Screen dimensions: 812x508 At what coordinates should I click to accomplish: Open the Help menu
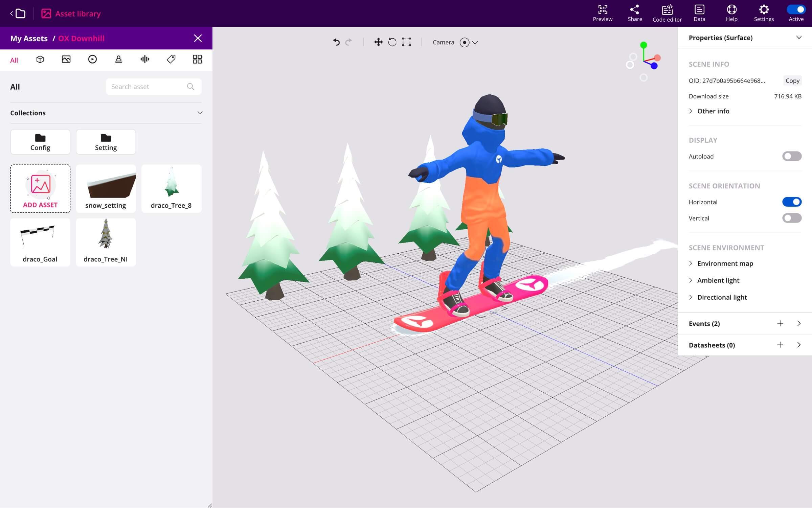tap(731, 14)
